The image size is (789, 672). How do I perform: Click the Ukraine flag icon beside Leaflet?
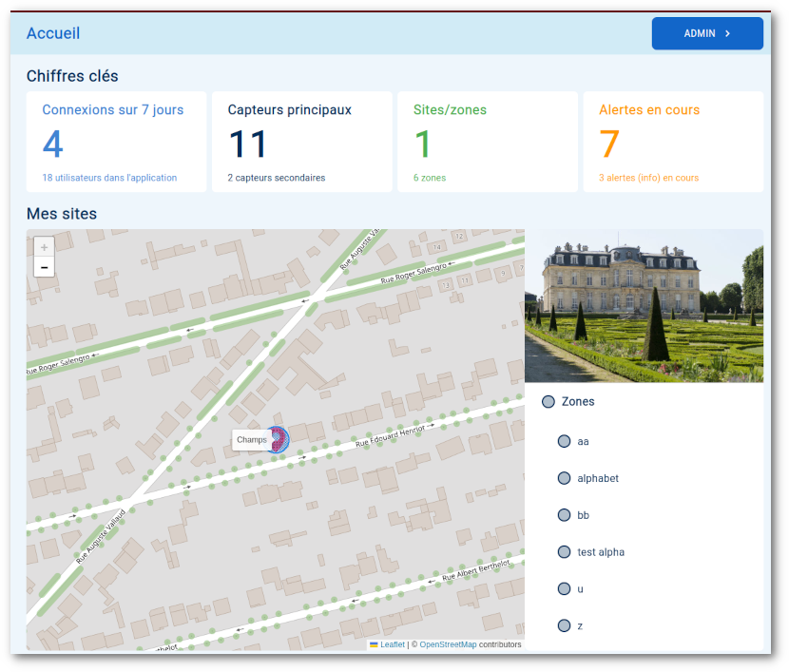click(x=374, y=644)
